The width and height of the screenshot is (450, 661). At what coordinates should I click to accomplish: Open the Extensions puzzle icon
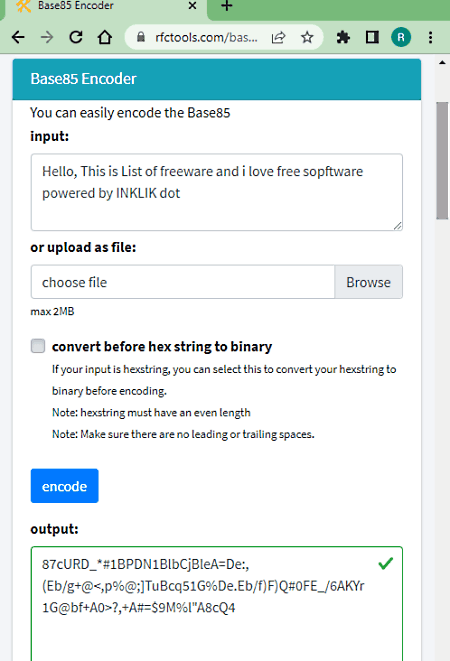coord(343,38)
